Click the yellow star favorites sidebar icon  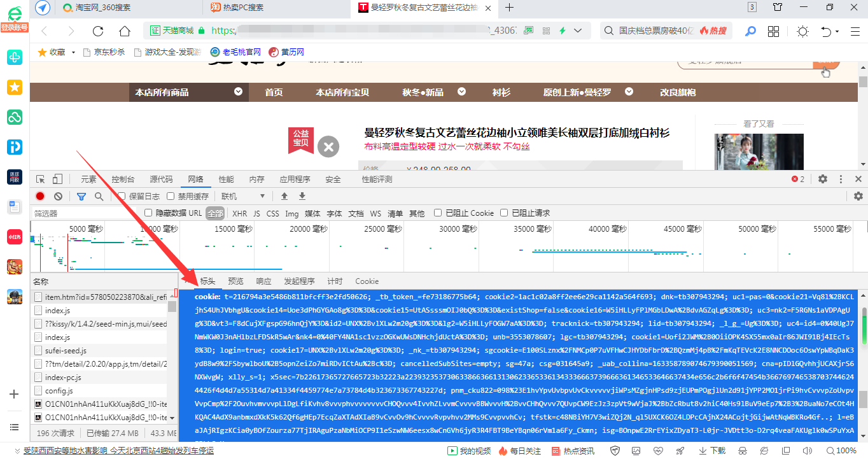[x=15, y=87]
